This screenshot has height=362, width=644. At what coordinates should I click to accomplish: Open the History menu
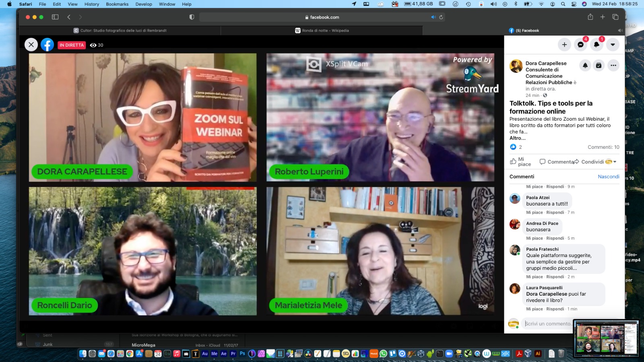coord(92,4)
